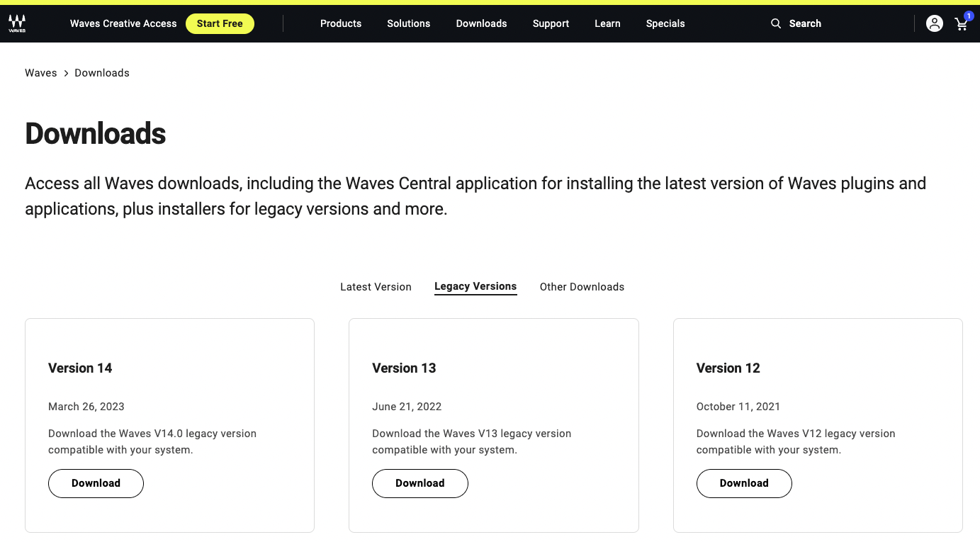980x542 pixels.
Task: Click the Downloads page heading
Action: point(96,134)
